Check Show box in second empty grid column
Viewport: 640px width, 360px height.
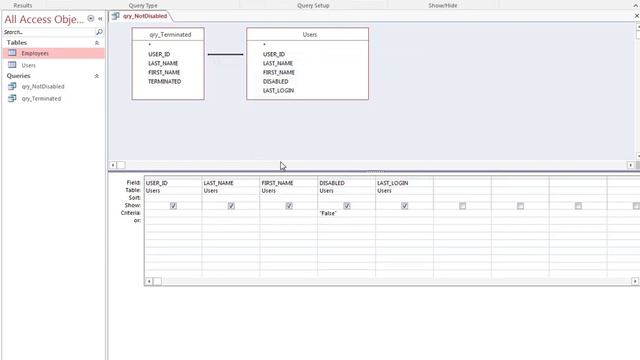pyautogui.click(x=520, y=206)
